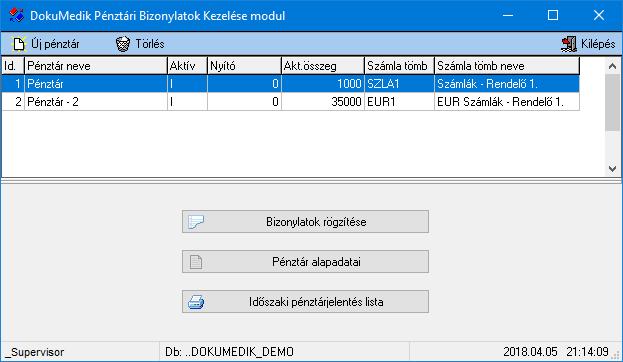Click the EUR Számlák - Rendelő 1. cell
Screen dimensions: 623x362
tap(507, 102)
